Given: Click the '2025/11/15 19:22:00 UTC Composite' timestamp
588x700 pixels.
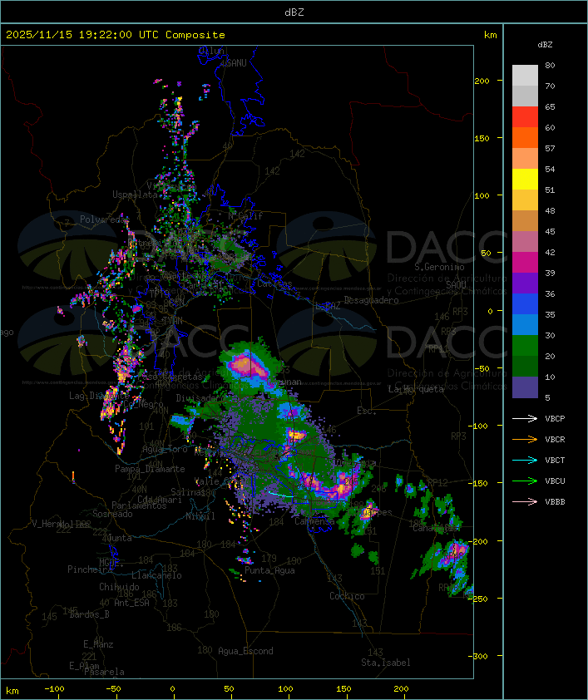Looking at the screenshot, I should [116, 35].
